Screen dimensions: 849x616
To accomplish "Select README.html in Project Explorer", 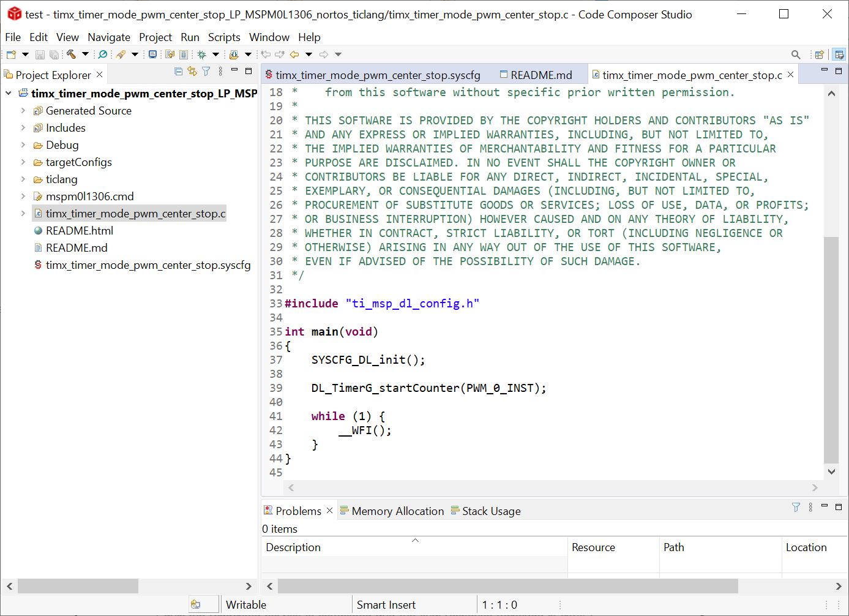I will [79, 231].
